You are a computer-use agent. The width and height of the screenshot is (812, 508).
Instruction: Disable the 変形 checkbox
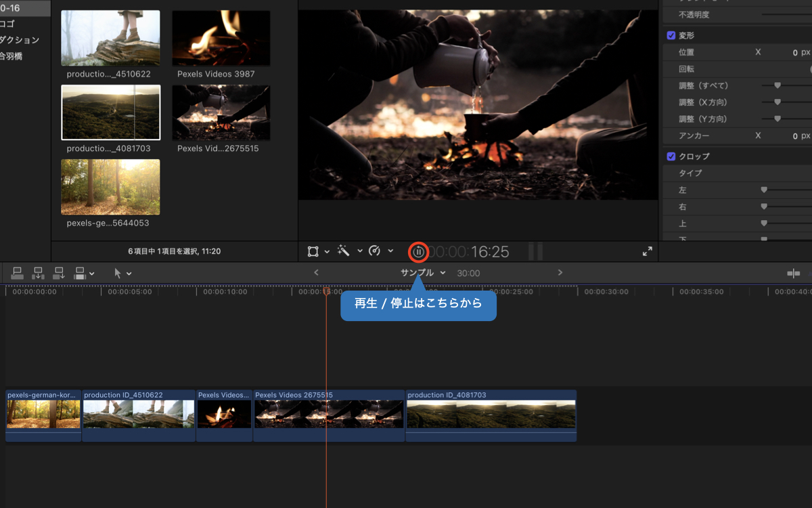[671, 35]
